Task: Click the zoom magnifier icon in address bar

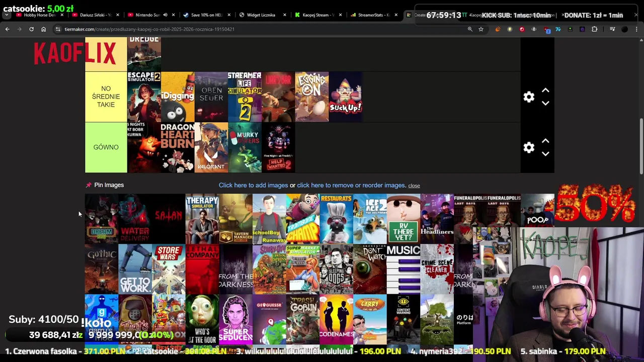Action: [x=470, y=29]
